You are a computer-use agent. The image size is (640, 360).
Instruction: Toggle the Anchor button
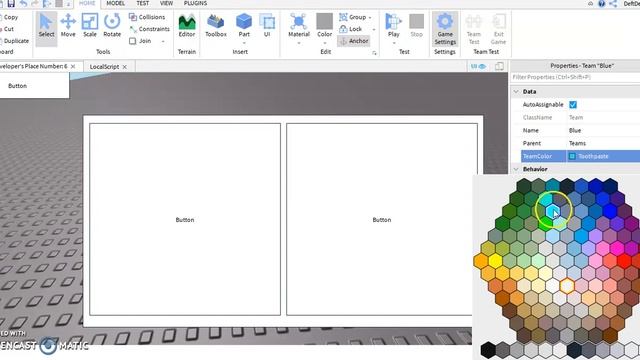coord(354,41)
